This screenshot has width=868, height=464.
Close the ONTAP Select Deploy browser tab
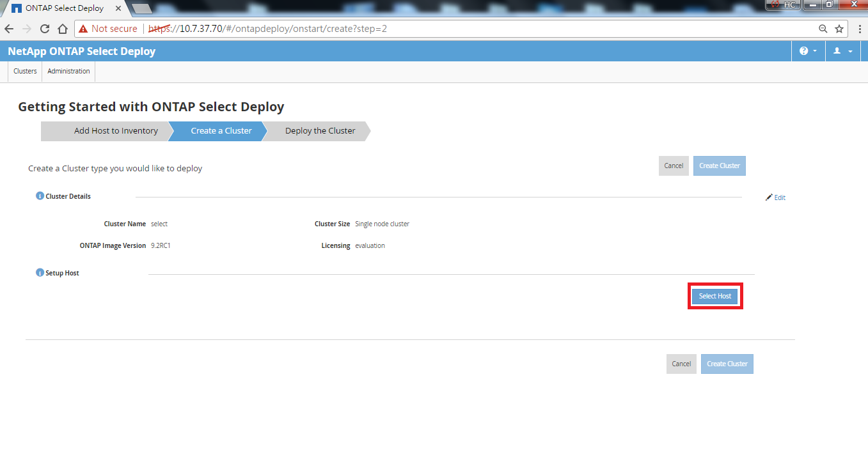click(118, 9)
